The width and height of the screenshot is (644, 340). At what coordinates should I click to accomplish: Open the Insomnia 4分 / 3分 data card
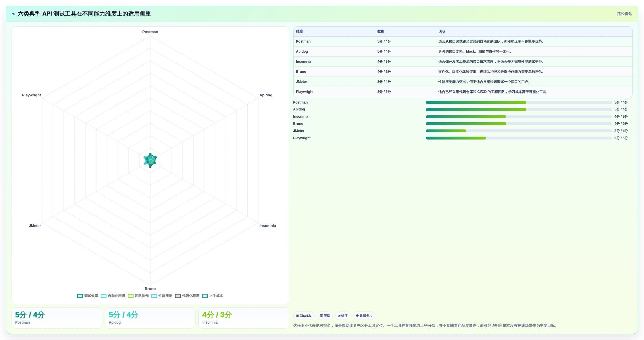point(244,318)
